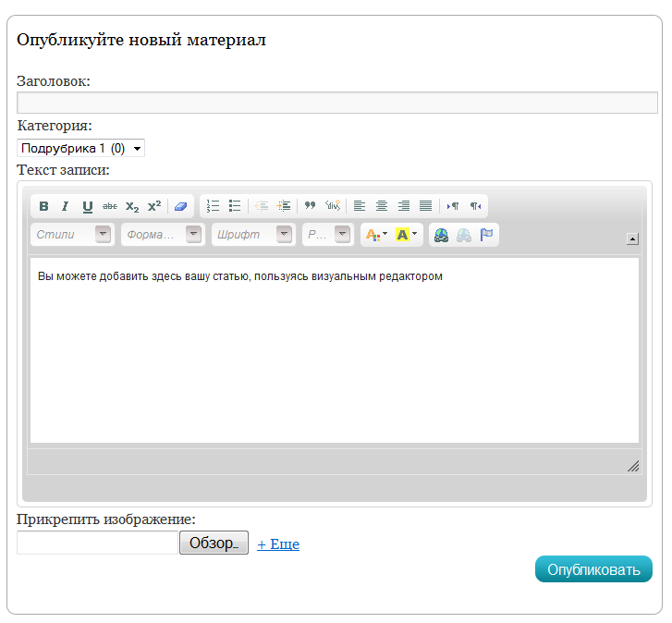
Task: Toggle Bold formatting in editor toolbar
Action: [x=43, y=206]
